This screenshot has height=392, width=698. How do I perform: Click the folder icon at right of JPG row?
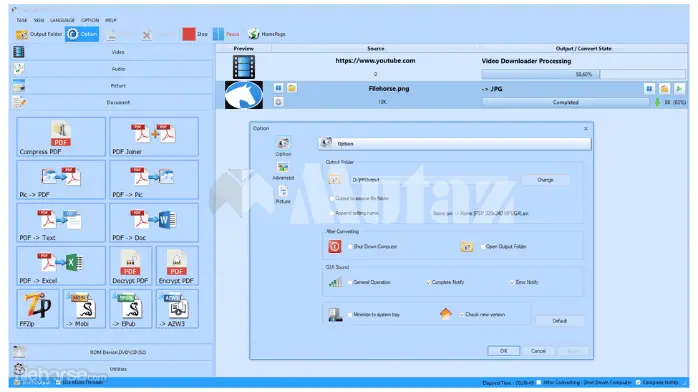coord(664,89)
